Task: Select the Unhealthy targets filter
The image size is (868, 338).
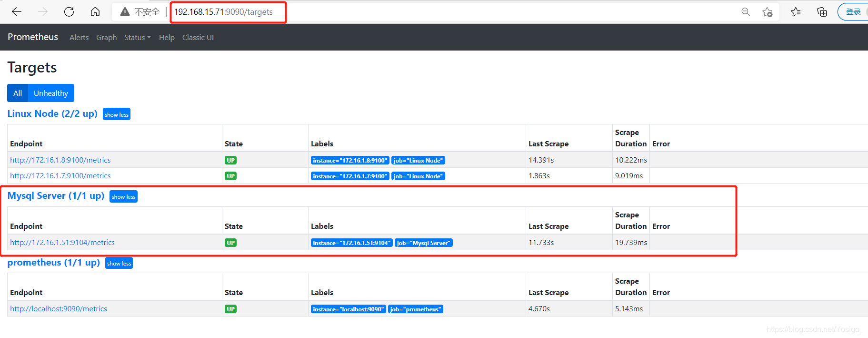Action: [51, 93]
